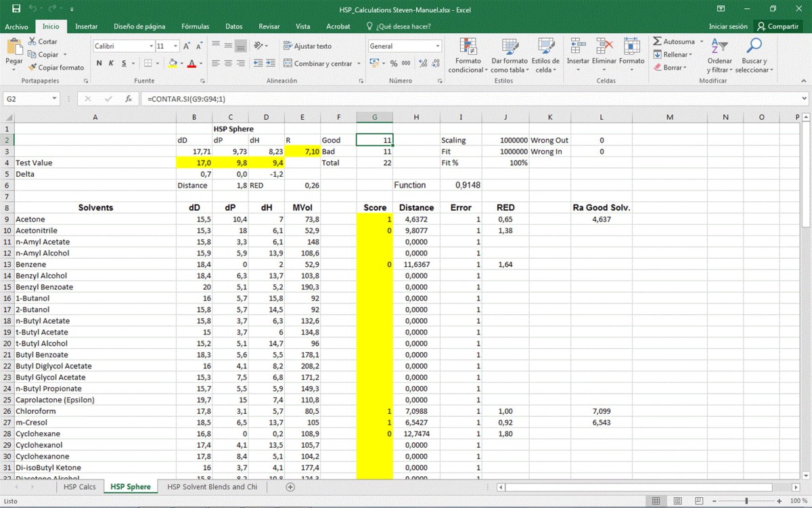The width and height of the screenshot is (812, 508).
Task: Open the Calibri font name dropdown
Action: point(151,46)
